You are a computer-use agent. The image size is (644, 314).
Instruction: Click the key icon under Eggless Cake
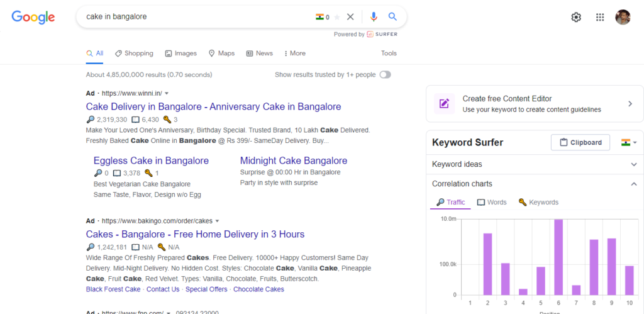(148, 173)
